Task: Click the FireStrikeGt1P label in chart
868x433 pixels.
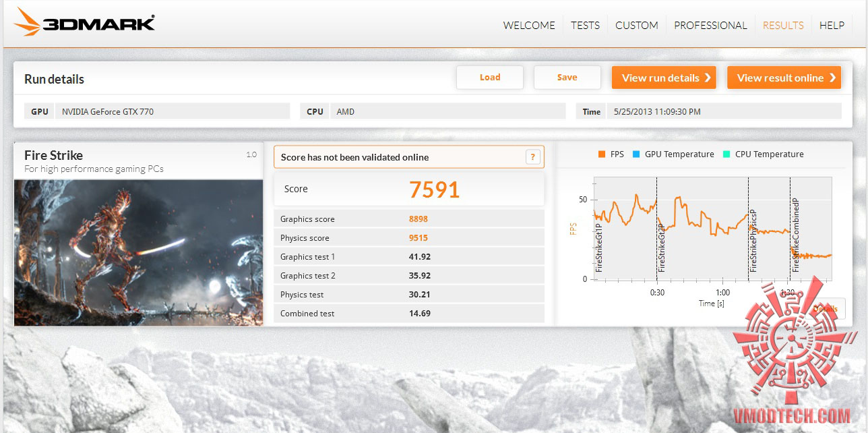Action: (599, 249)
